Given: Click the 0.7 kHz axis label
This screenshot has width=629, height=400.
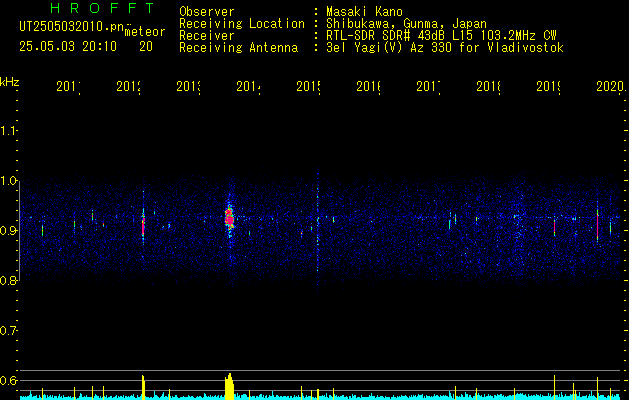Looking at the screenshot, I should (8, 331).
